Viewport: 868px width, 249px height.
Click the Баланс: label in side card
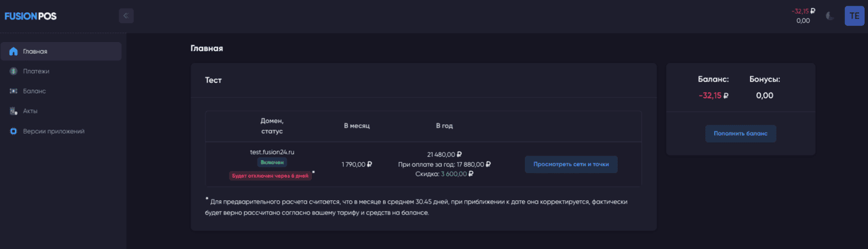(x=713, y=79)
